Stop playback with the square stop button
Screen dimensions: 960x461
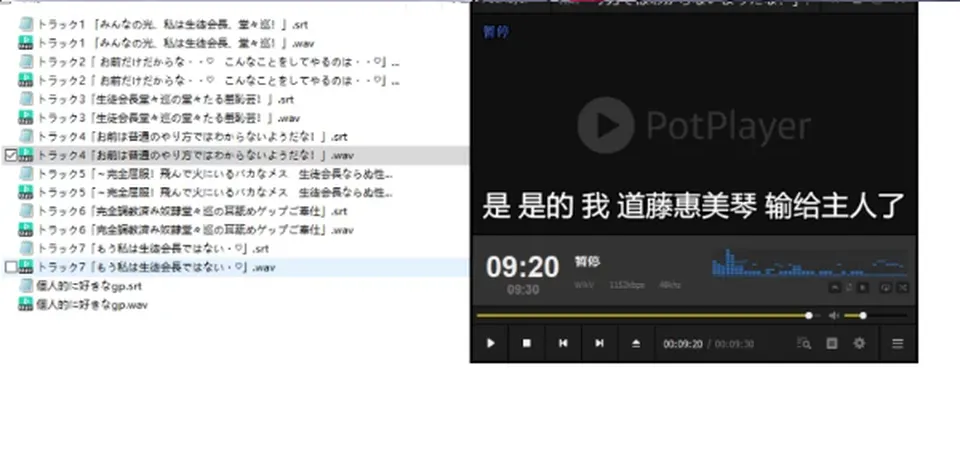click(527, 343)
